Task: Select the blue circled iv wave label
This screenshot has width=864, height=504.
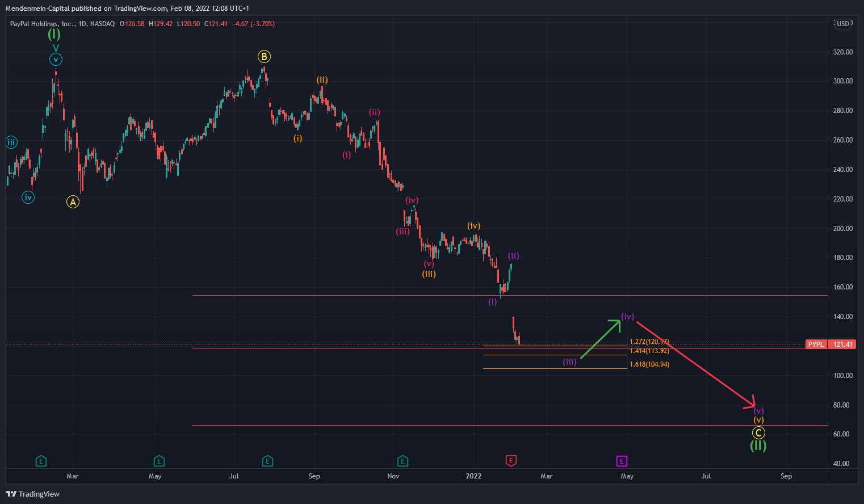Action: pyautogui.click(x=28, y=198)
